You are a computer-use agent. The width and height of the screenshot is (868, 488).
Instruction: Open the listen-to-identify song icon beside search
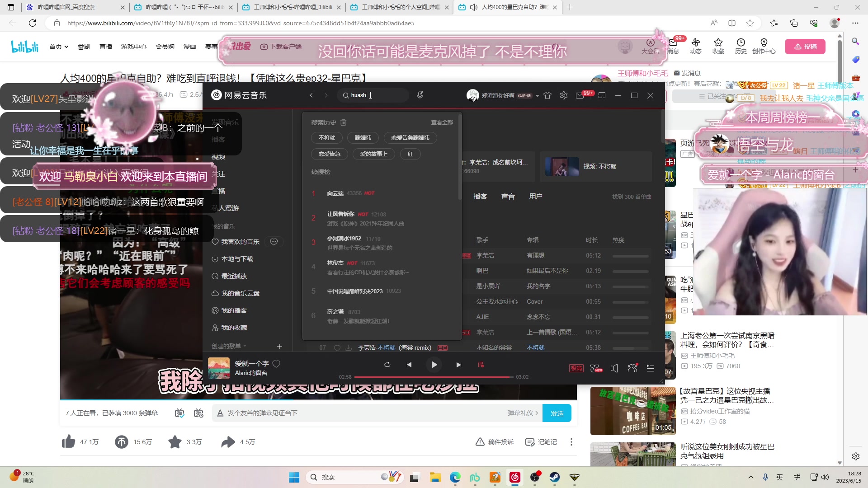[420, 95]
